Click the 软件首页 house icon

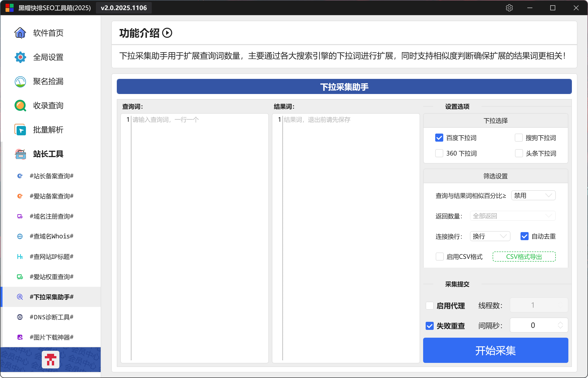[20, 33]
